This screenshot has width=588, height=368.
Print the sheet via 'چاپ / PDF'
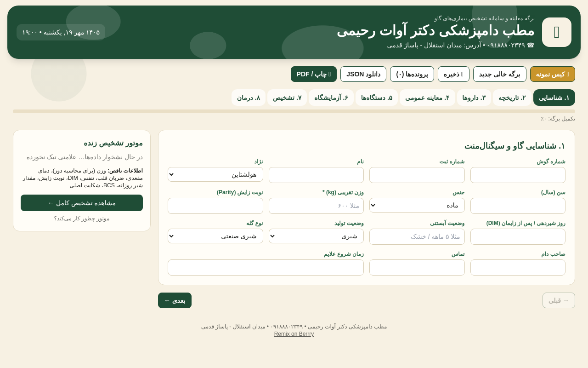pyautogui.click(x=314, y=74)
